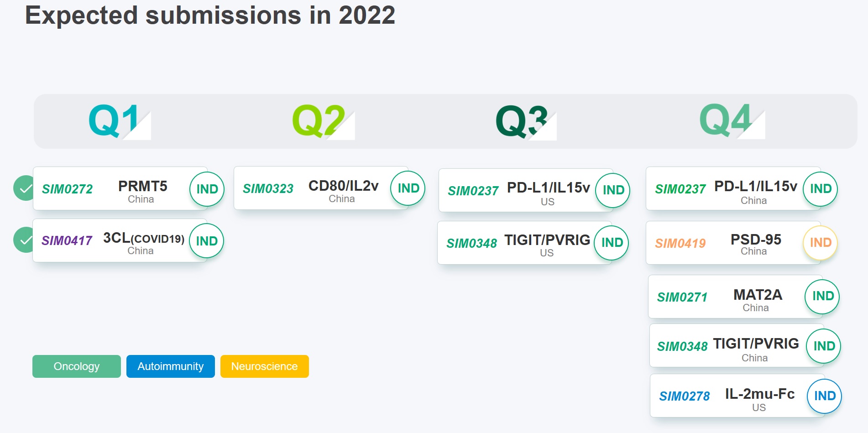Open the SIM0419 code label
This screenshot has height=433, width=868.
click(680, 244)
